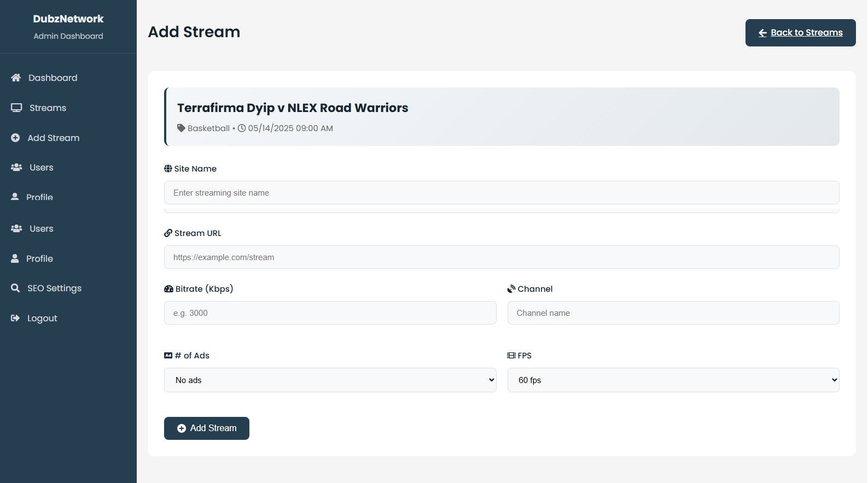Click the FPS label

[525, 355]
